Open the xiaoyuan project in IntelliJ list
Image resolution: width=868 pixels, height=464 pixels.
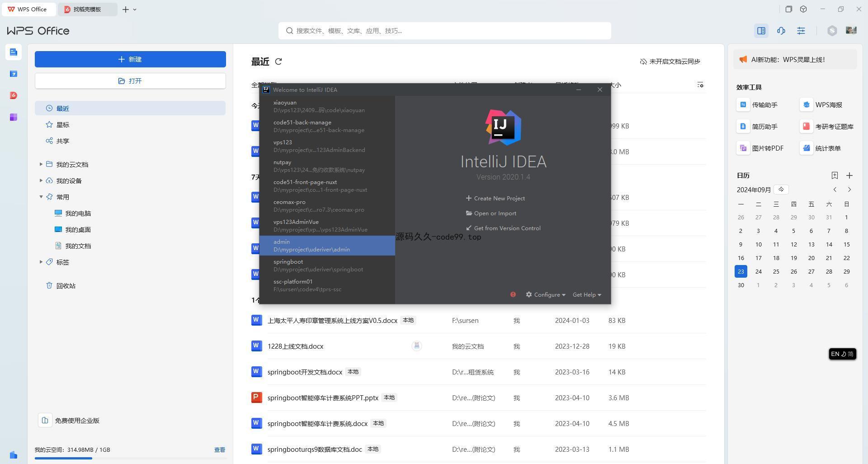(327, 106)
